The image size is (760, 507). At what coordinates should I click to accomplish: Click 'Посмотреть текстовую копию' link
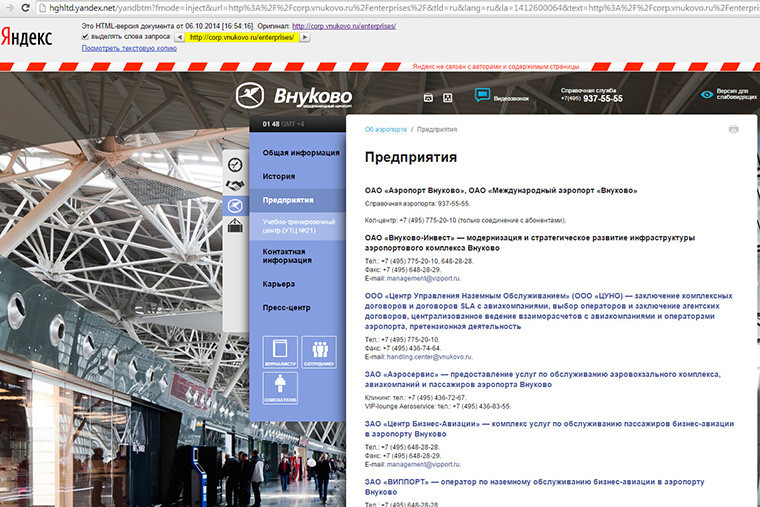coord(129,48)
